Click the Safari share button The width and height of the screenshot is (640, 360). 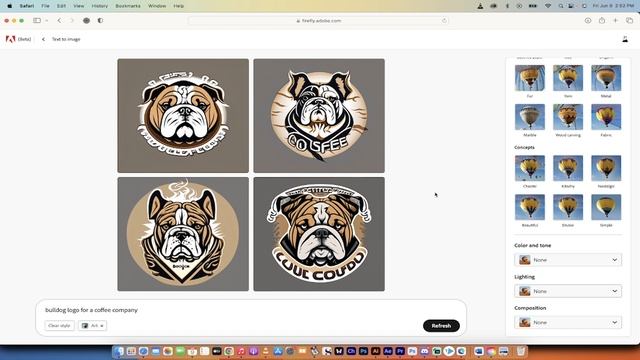[x=602, y=20]
